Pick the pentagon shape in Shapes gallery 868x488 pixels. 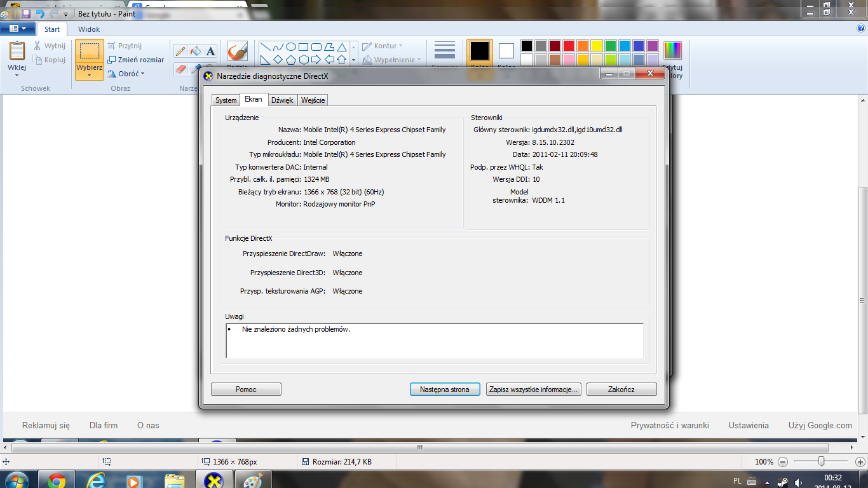coord(290,60)
